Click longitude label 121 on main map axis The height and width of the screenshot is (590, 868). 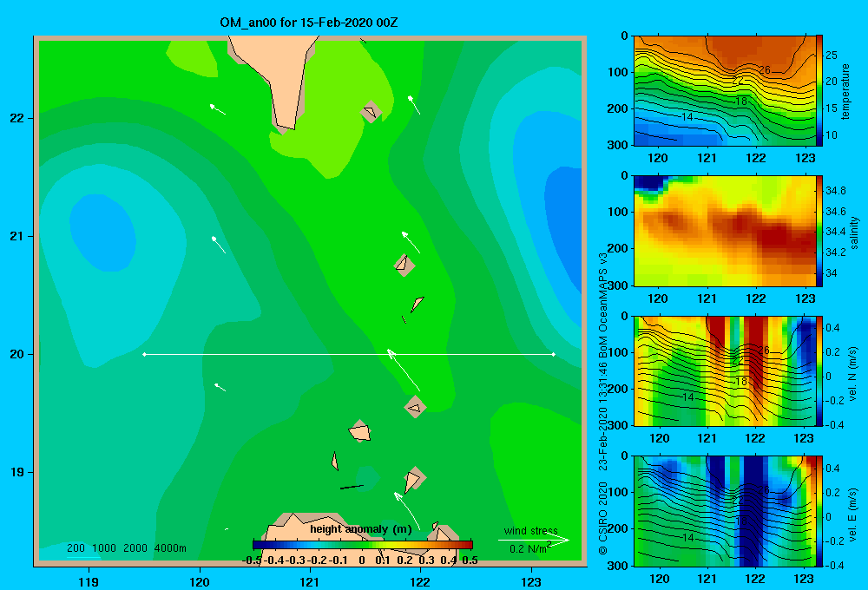click(x=310, y=581)
